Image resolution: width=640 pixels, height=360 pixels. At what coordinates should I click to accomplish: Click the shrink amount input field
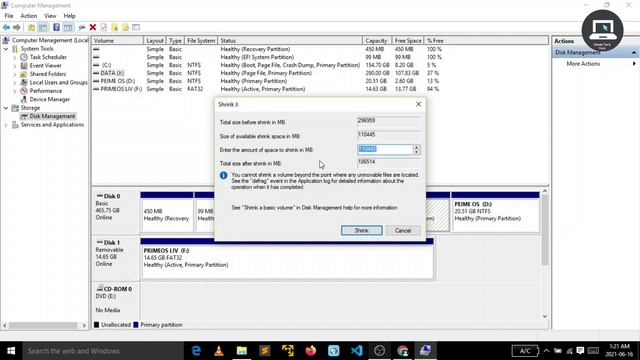pyautogui.click(x=385, y=149)
